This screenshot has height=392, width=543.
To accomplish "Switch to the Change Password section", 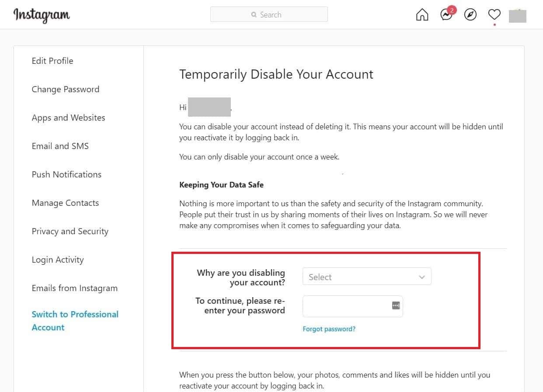I will click(65, 89).
